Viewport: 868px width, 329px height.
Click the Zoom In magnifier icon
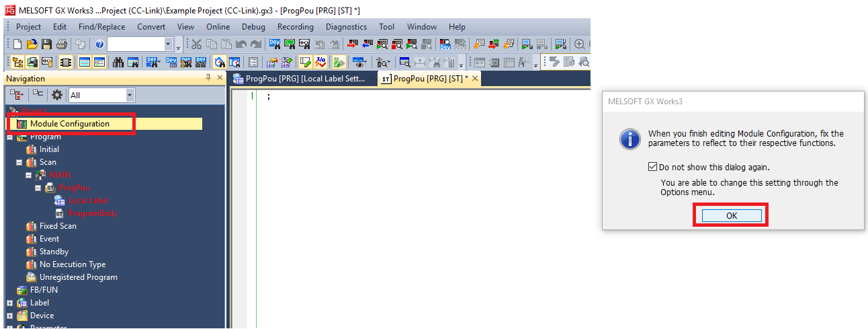point(579,44)
